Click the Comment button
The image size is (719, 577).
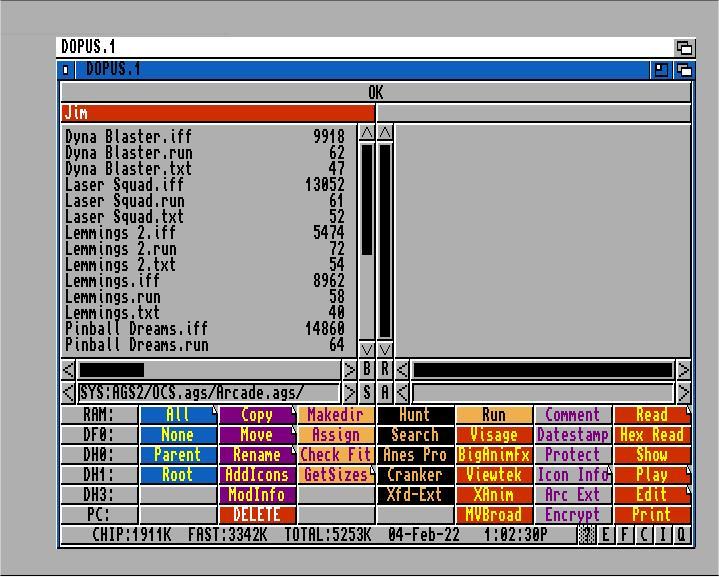(x=573, y=415)
